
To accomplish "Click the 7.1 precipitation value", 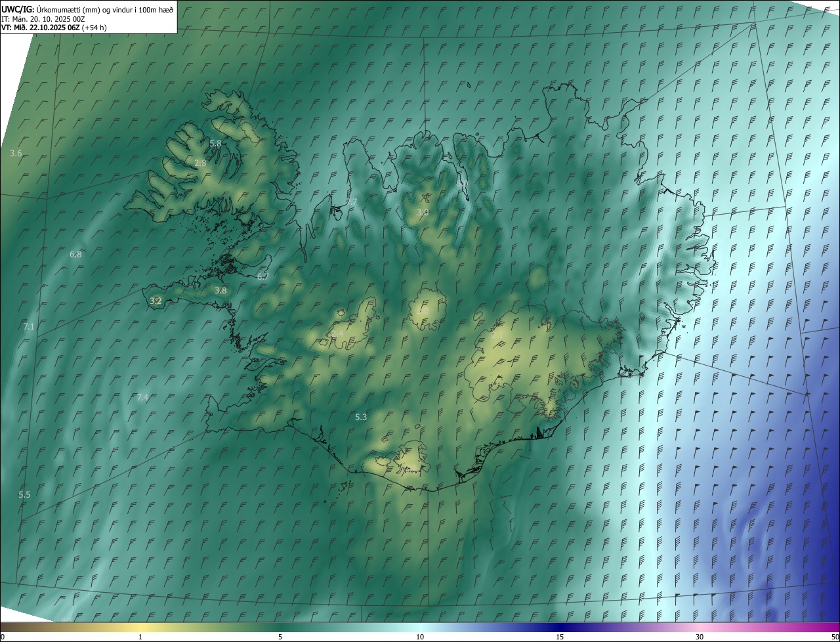I will pyautogui.click(x=29, y=326).
